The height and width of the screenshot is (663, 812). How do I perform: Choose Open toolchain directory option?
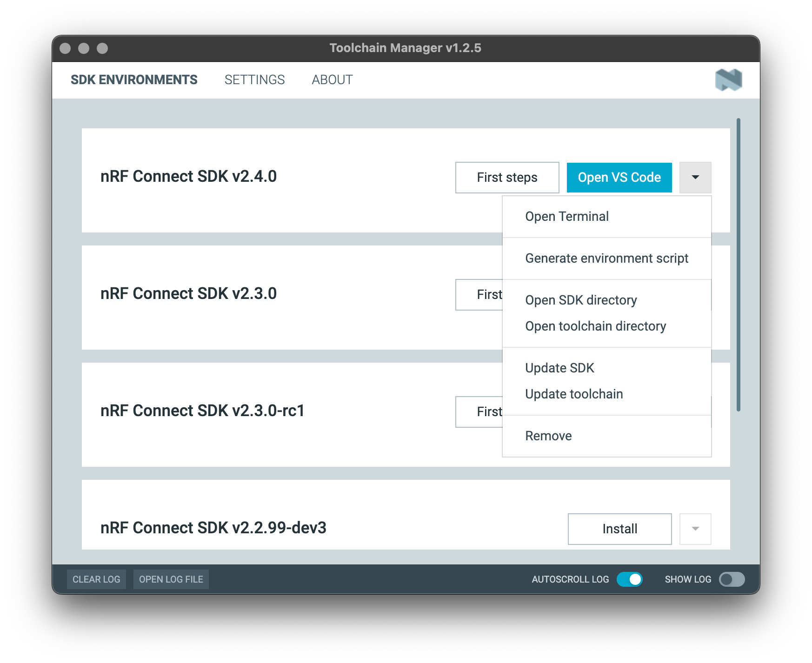pos(595,326)
